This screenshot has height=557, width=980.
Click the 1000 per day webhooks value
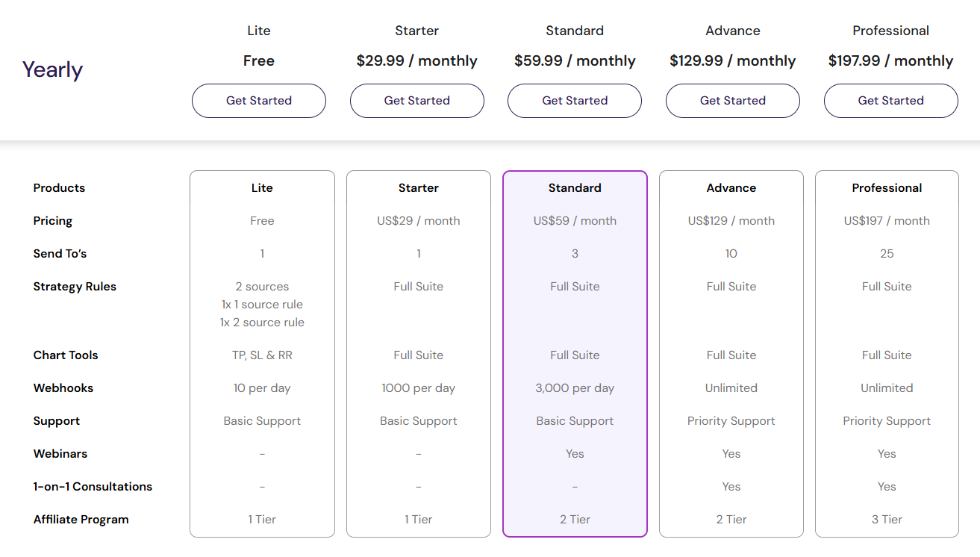pyautogui.click(x=418, y=388)
